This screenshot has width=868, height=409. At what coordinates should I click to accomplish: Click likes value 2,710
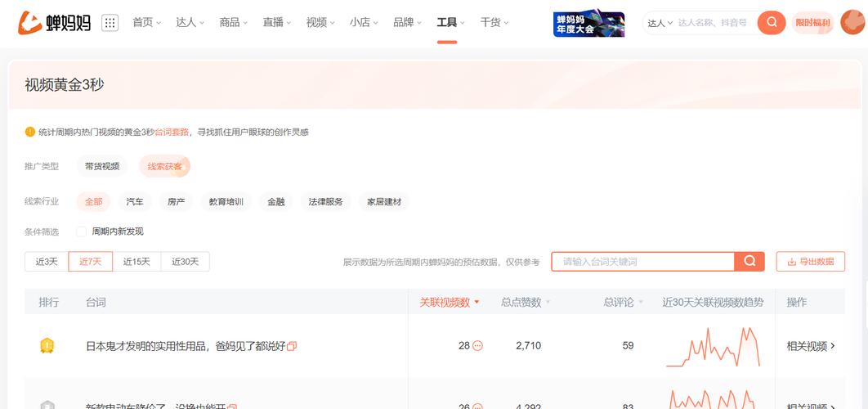pos(528,346)
